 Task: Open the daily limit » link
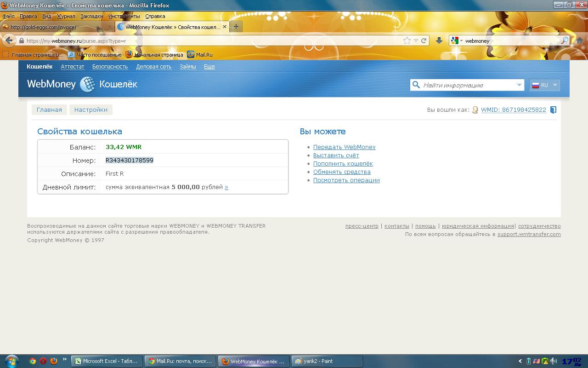[226, 187]
